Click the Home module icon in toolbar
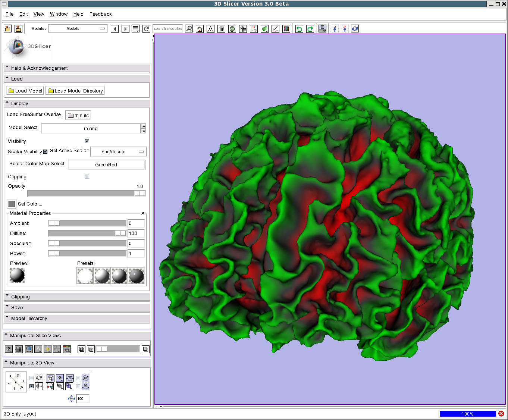The height and width of the screenshot is (420, 508). [200, 29]
